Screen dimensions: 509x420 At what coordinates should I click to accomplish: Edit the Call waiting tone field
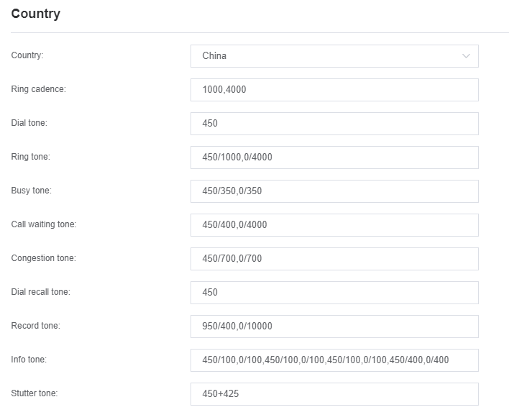pyautogui.click(x=334, y=225)
